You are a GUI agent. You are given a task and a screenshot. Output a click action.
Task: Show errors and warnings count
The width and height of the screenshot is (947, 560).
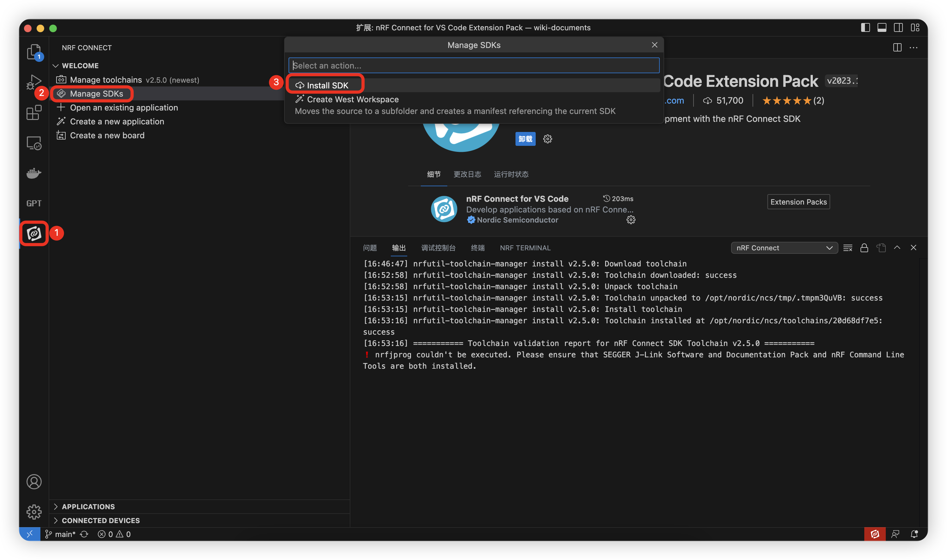(x=114, y=534)
